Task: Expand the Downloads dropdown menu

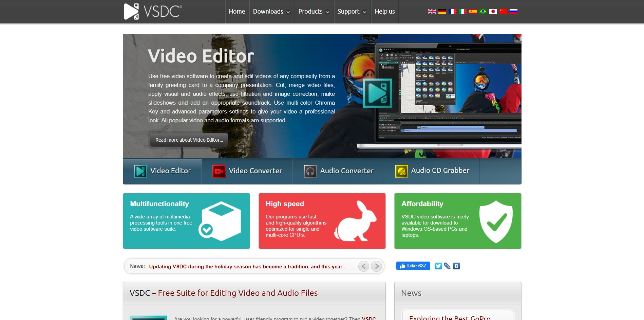Action: [x=271, y=12]
